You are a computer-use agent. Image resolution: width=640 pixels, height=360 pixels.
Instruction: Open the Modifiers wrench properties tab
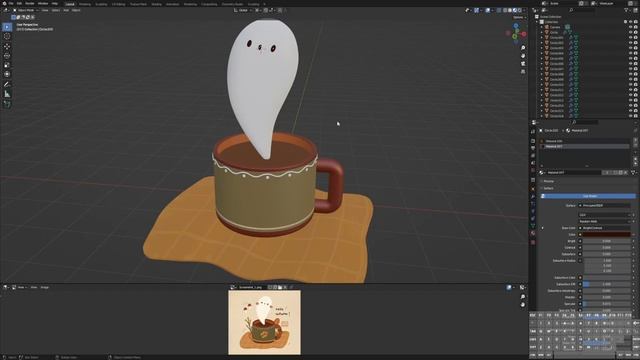click(x=533, y=196)
